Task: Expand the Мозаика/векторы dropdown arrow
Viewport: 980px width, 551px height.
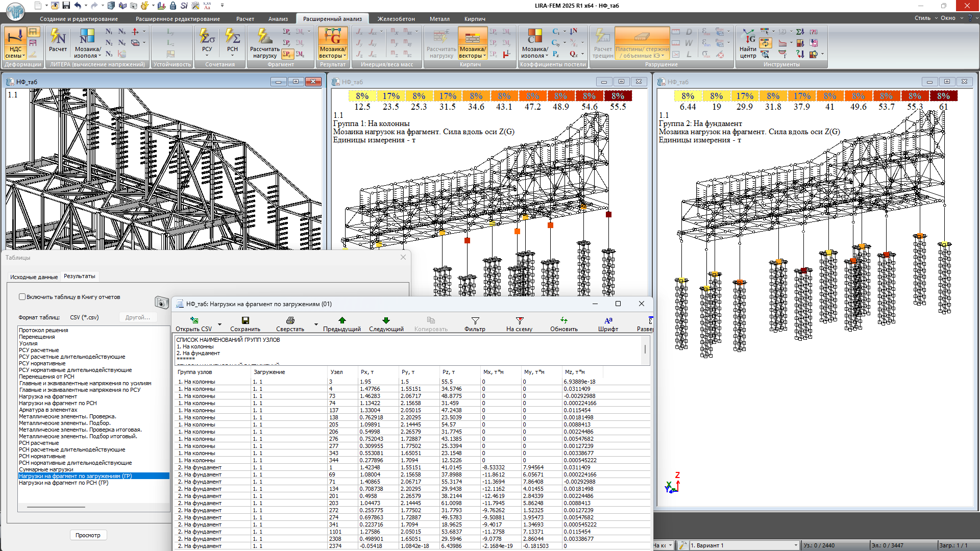Action: pyautogui.click(x=345, y=56)
